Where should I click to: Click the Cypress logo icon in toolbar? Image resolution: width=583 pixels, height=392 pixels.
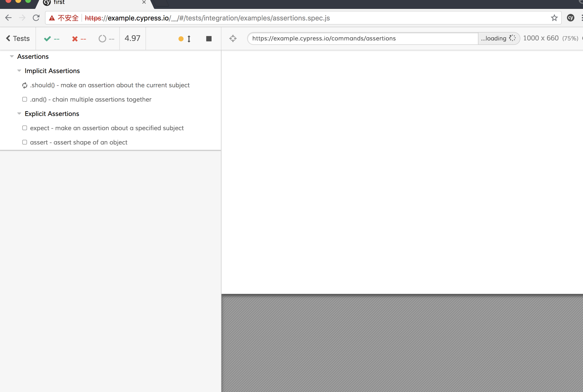click(570, 18)
